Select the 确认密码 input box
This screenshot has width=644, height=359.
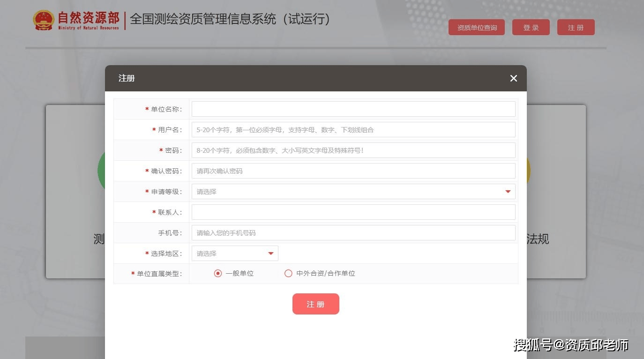(x=353, y=171)
